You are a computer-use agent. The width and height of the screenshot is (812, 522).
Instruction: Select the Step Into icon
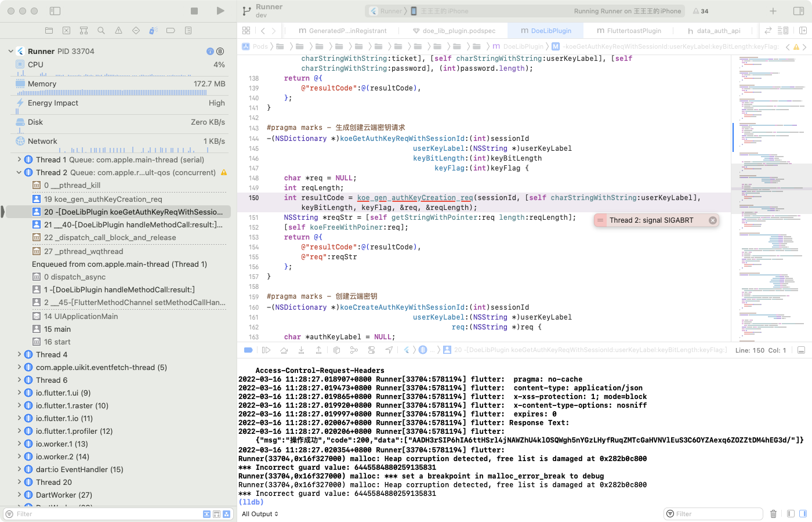[x=302, y=349]
